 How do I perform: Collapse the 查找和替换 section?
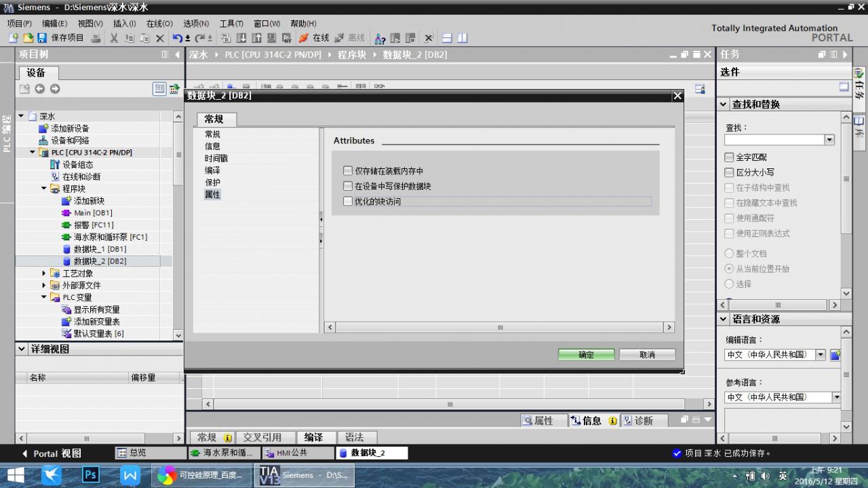coord(724,105)
